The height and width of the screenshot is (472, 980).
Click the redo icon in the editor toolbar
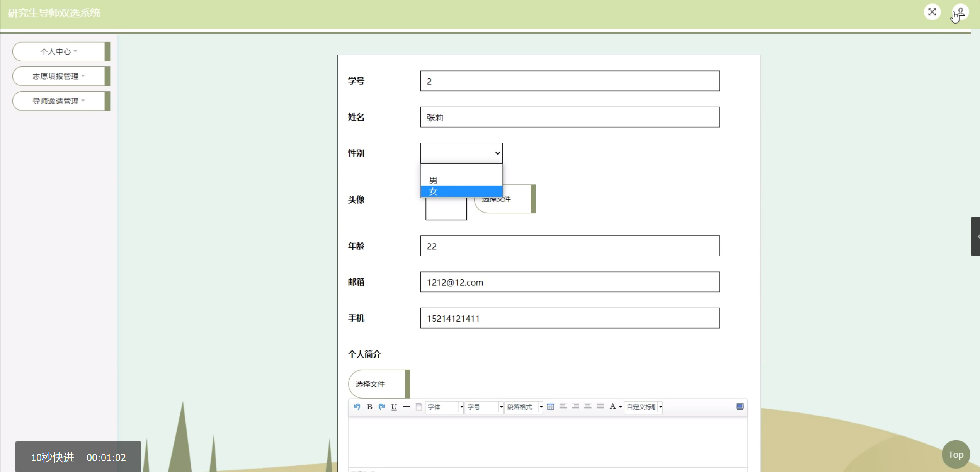[382, 407]
